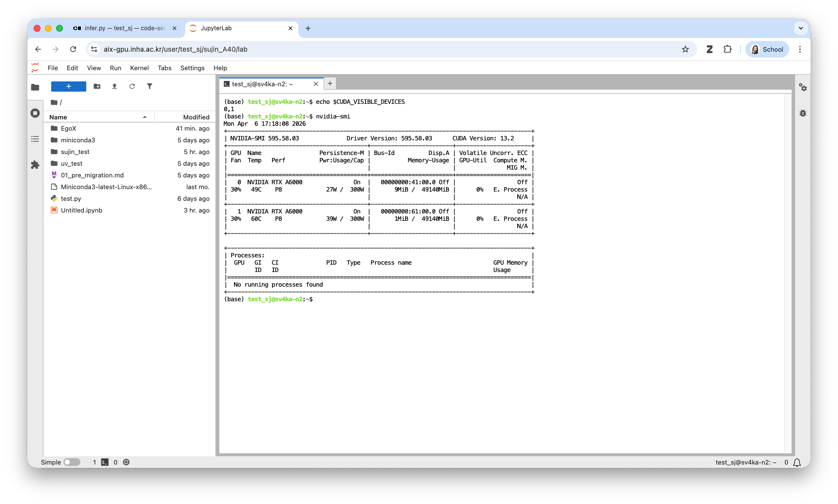
Task: Reload the browser page
Action: coord(73,49)
